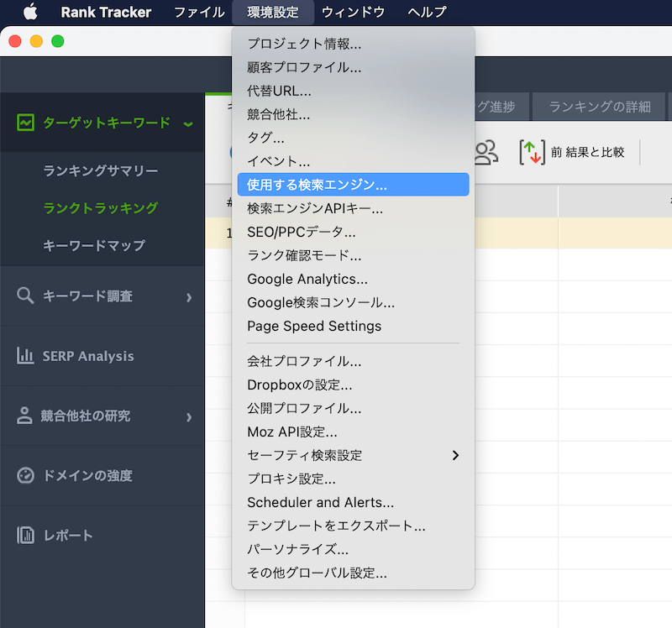Open ランク確認モード... settings
The width and height of the screenshot is (672, 628).
[x=353, y=255]
